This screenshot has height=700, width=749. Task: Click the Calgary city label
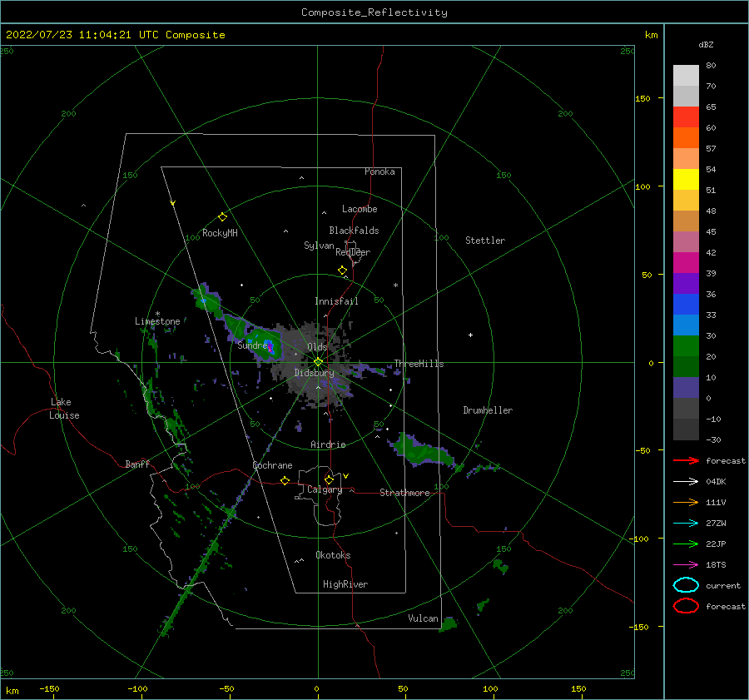[x=325, y=489]
